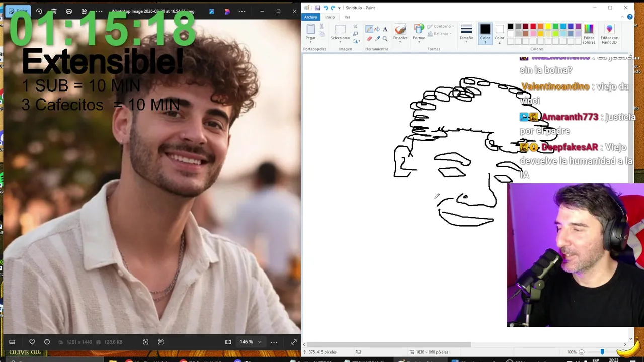Click the Editar button in Photos
Viewport: 644px width, 362px height.
17,11
